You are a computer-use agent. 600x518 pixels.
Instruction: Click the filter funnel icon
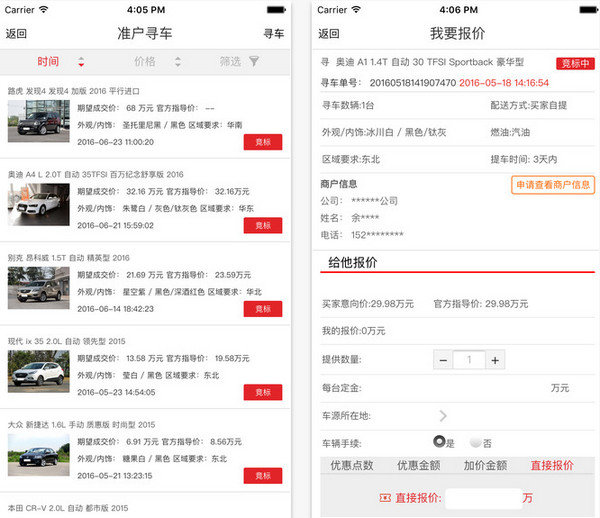[x=254, y=61]
